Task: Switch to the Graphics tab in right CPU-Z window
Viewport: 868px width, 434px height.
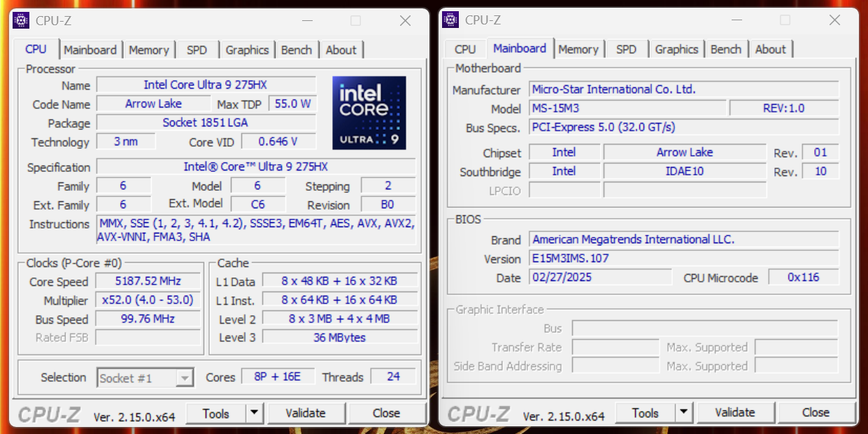Action: [676, 49]
